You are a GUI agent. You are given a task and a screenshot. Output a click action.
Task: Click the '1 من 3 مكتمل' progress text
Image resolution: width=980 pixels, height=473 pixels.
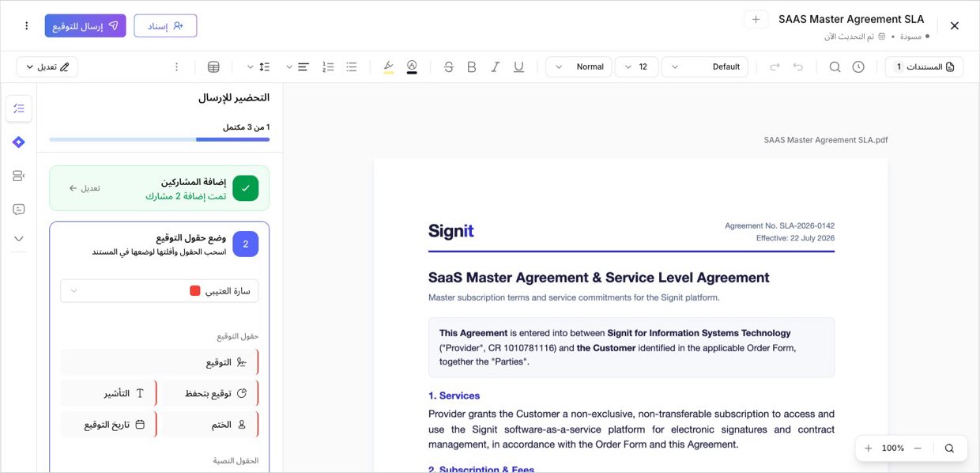coord(246,127)
